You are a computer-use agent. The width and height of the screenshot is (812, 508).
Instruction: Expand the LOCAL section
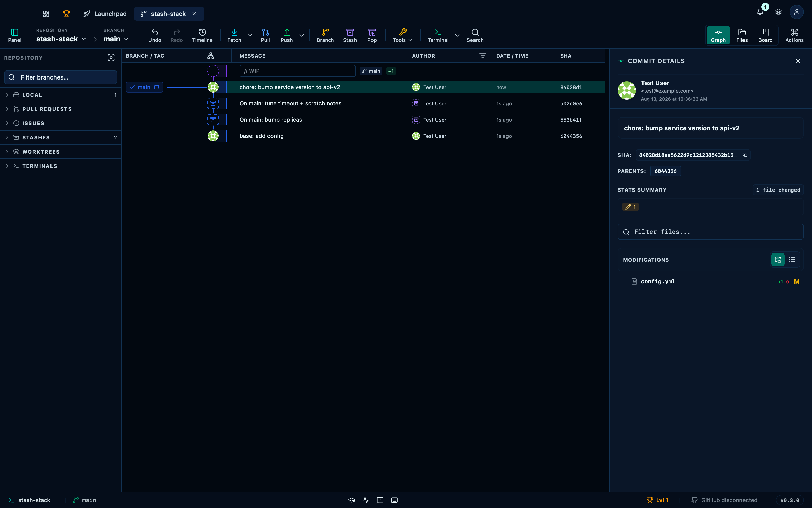coord(61,95)
